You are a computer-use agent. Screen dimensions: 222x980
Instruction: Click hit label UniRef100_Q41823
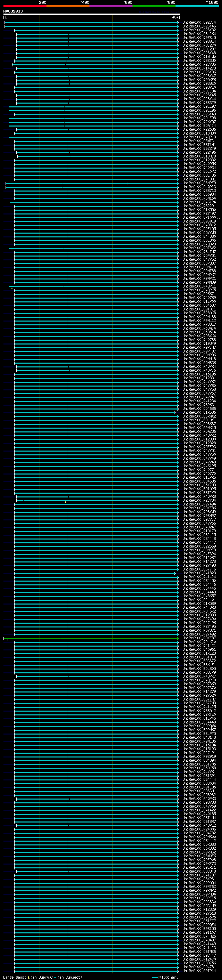pos(199,573)
